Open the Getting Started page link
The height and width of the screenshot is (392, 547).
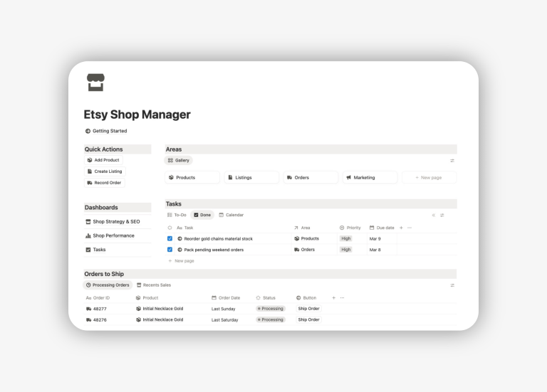106,131
